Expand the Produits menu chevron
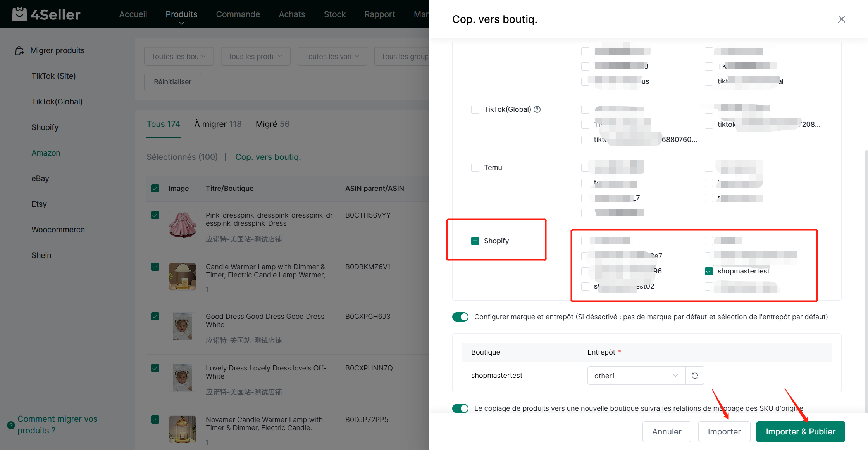Screen dimensions: 868x450 (181, 24)
